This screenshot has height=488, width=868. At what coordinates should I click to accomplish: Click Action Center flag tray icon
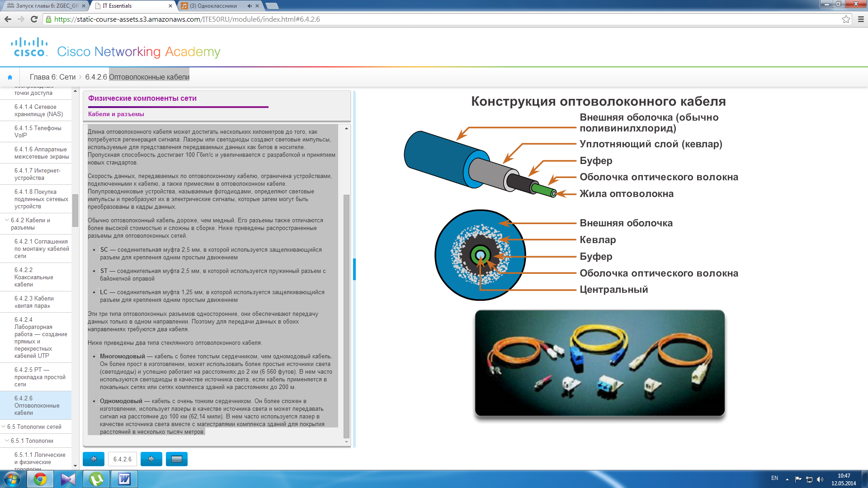798,479
